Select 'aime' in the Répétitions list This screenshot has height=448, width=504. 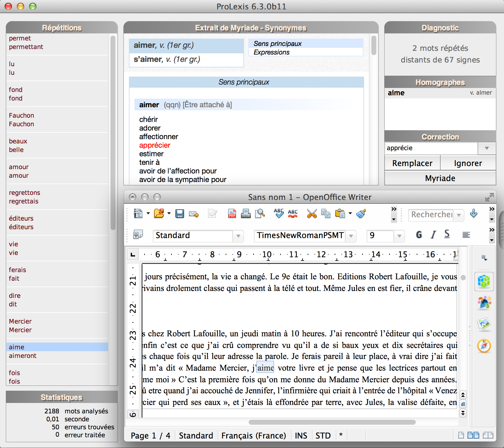click(x=57, y=347)
